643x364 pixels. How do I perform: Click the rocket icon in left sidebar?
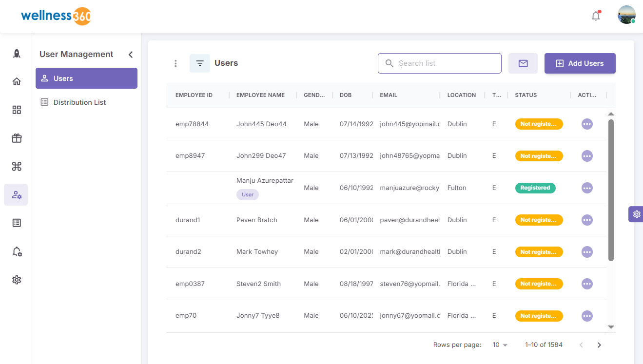click(17, 54)
